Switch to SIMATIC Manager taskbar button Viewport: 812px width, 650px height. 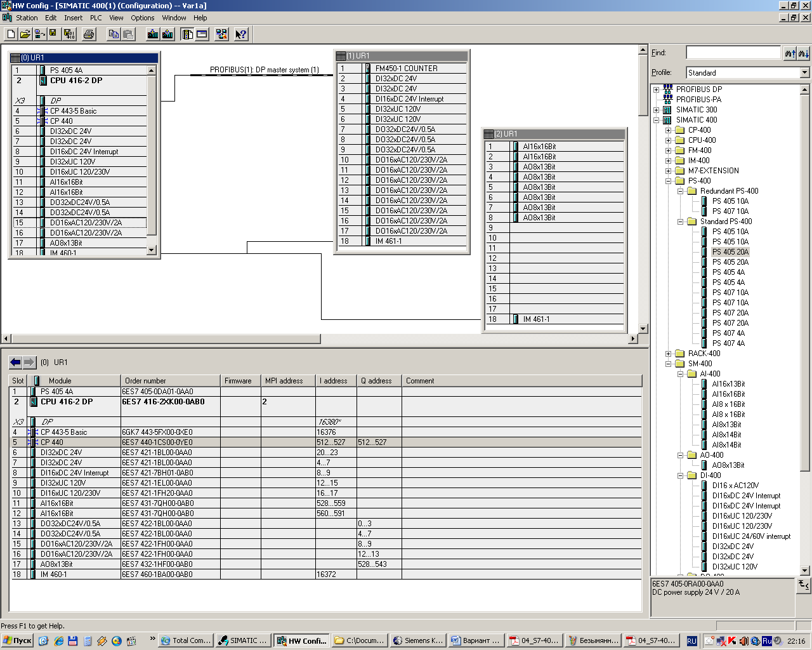244,640
